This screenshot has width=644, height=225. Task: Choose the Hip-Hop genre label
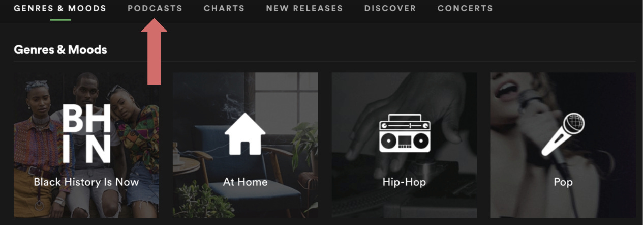[x=404, y=182]
